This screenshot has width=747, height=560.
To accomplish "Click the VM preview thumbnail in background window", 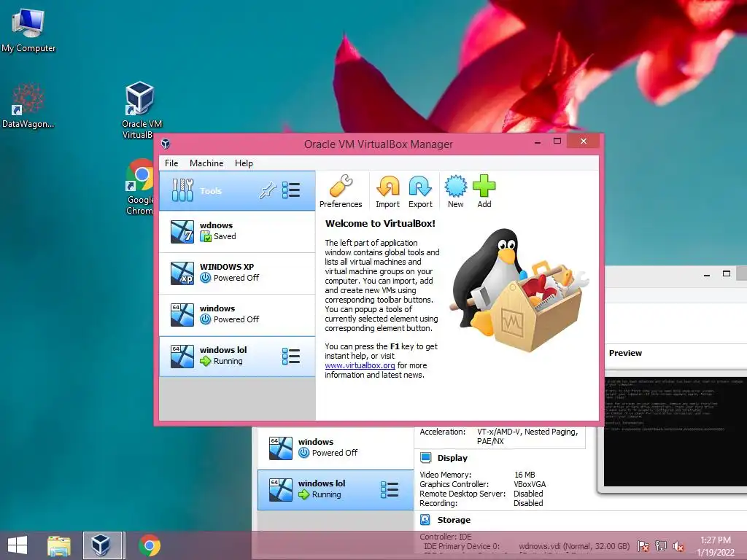I will tap(675, 432).
